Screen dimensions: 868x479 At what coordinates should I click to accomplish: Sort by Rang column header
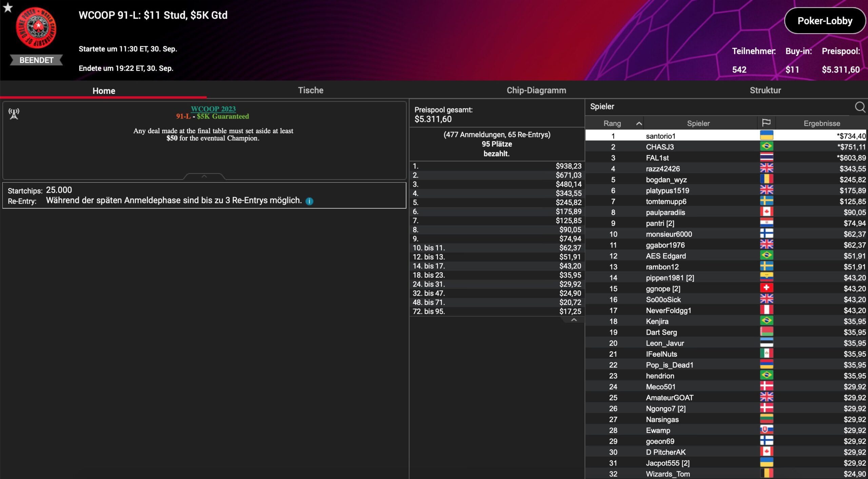click(x=612, y=123)
